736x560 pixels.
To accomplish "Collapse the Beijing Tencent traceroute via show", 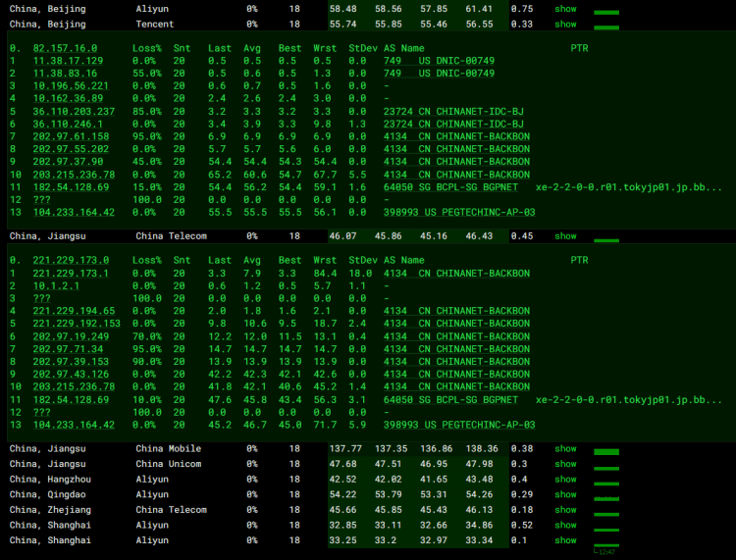I will tap(565, 24).
